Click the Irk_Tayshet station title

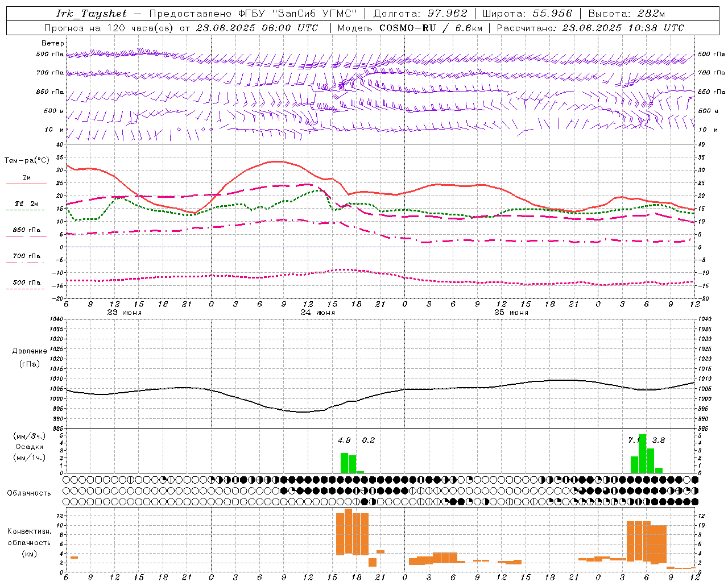click(x=92, y=14)
